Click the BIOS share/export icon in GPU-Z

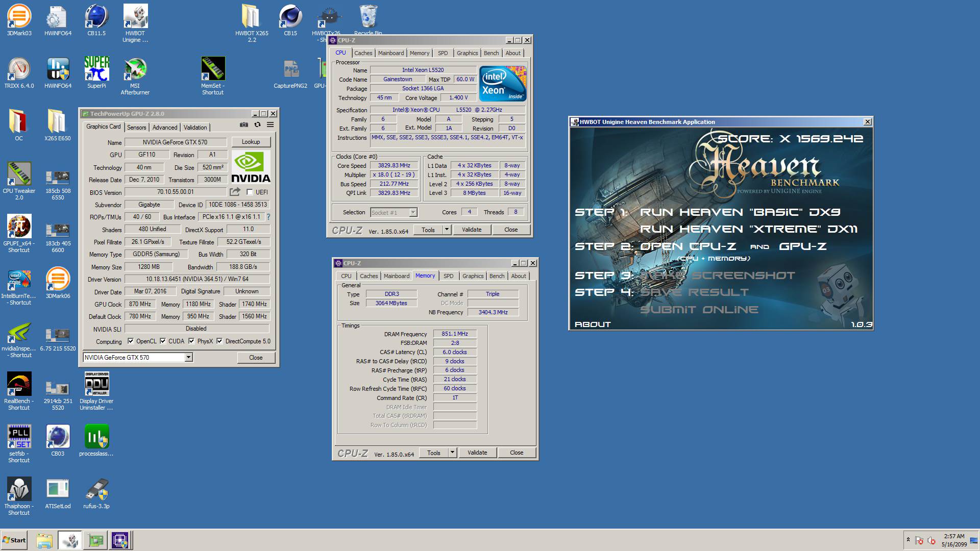(x=235, y=192)
